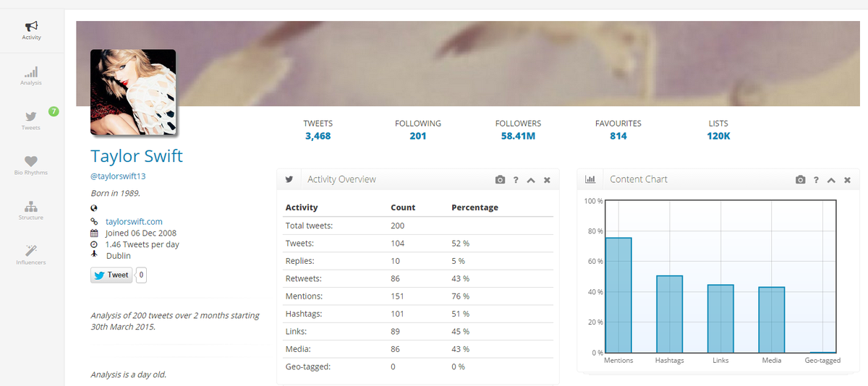Select the Hashtags row label in table
Screen dimensions: 868x386
point(305,314)
